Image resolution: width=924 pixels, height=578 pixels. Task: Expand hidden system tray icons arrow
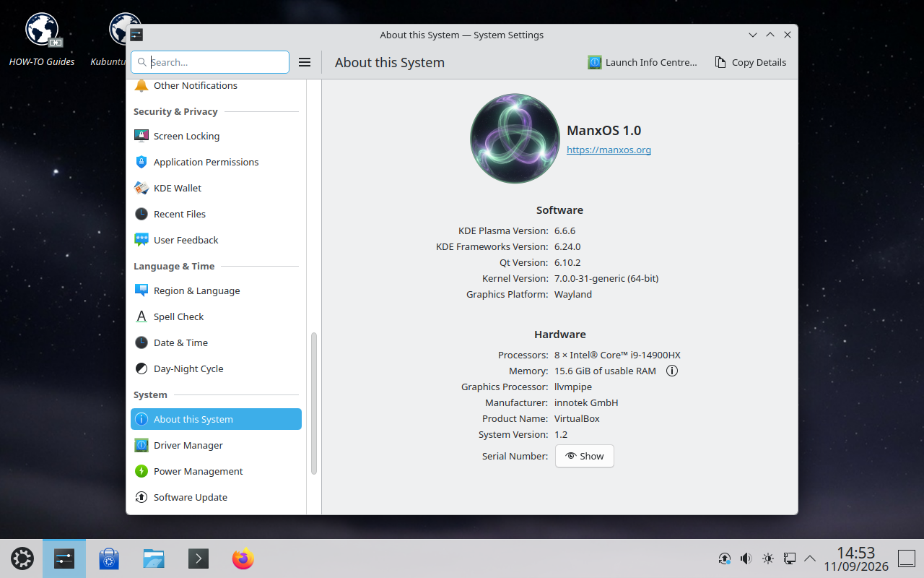point(810,558)
